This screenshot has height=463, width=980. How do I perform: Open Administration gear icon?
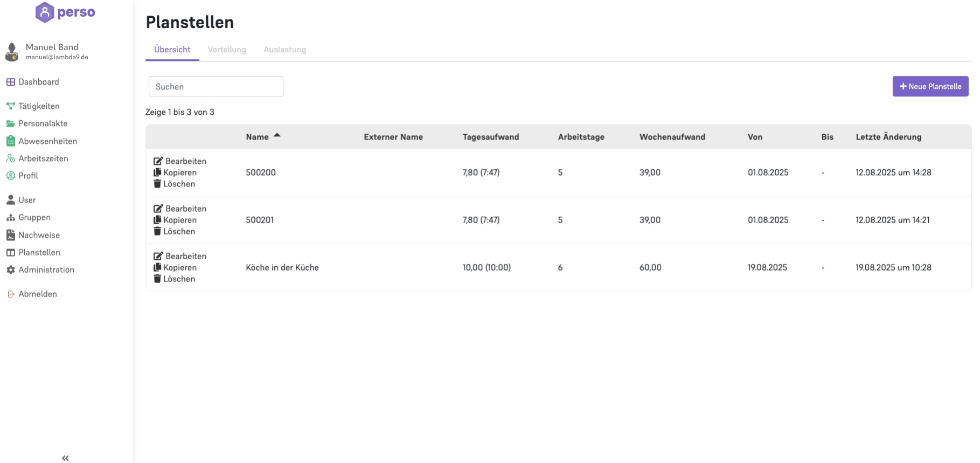click(11, 270)
